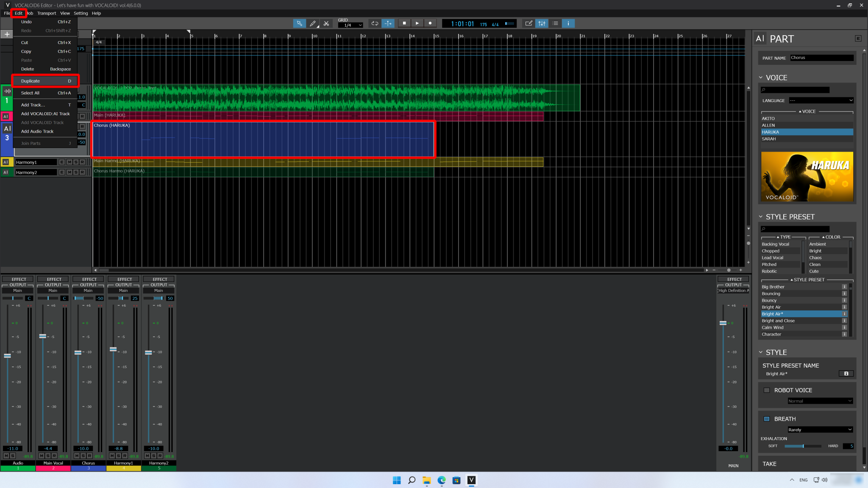This screenshot has height=488, width=868.
Task: Open the Transport menu
Action: tap(47, 13)
